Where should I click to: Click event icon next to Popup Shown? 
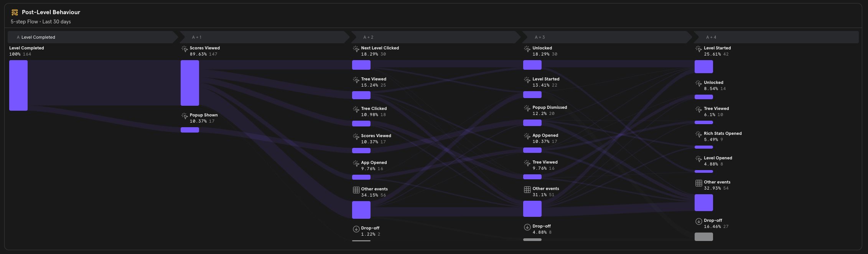[x=184, y=116]
